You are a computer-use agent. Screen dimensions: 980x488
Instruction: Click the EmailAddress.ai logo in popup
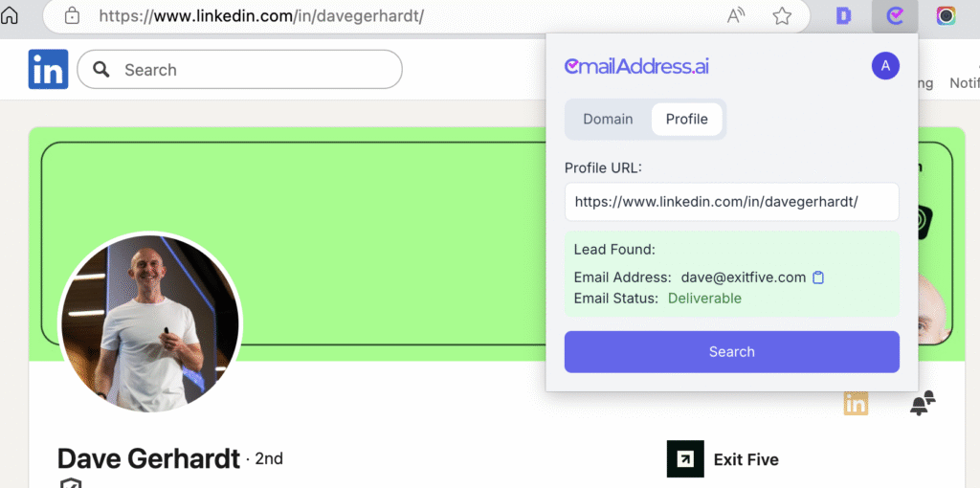pos(636,66)
